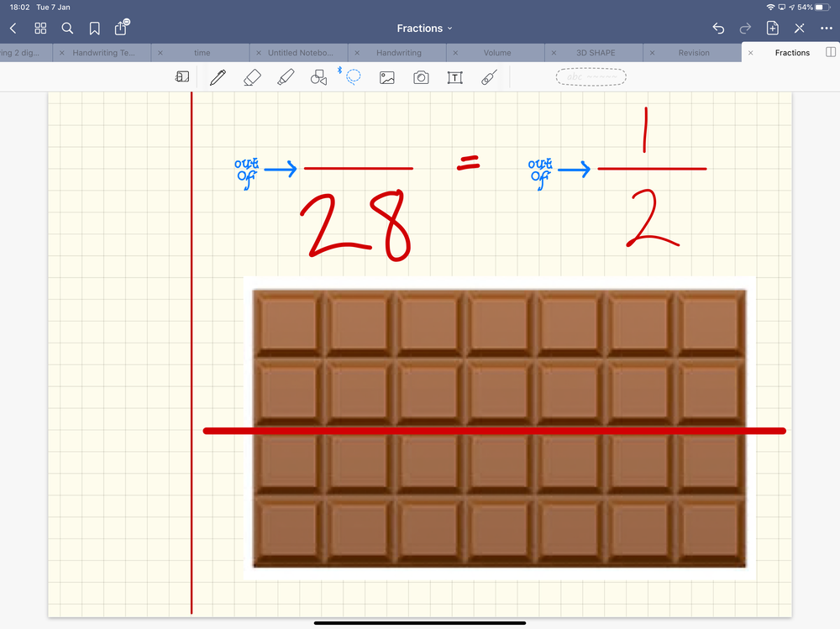Redo the last undone action

(x=745, y=29)
